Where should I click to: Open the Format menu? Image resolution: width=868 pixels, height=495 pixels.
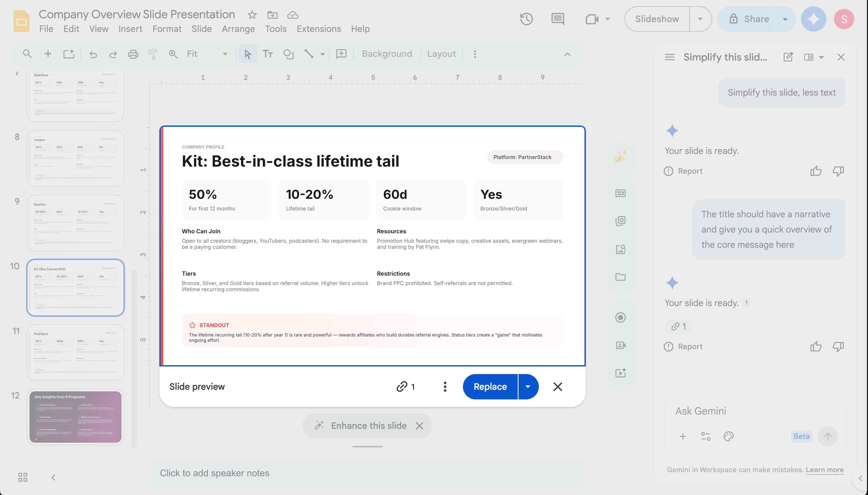coord(167,29)
